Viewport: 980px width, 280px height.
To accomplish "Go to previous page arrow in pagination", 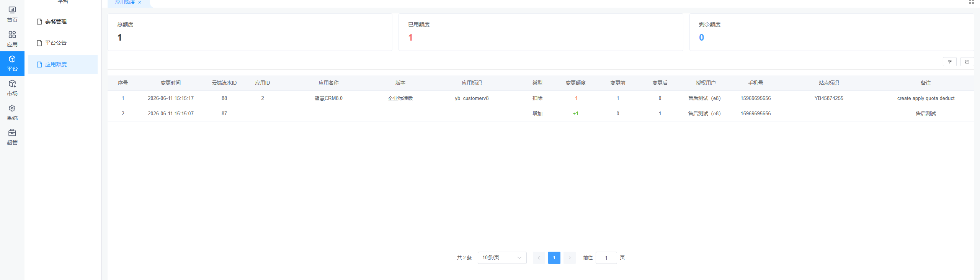I will pyautogui.click(x=539, y=258).
